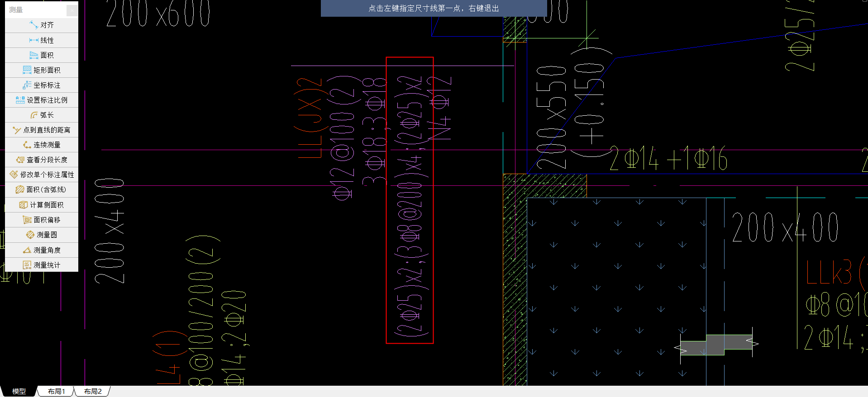Viewport: 868px width, 397px height.
Task: Click the 200x600 beam size label
Action: pyautogui.click(x=158, y=13)
